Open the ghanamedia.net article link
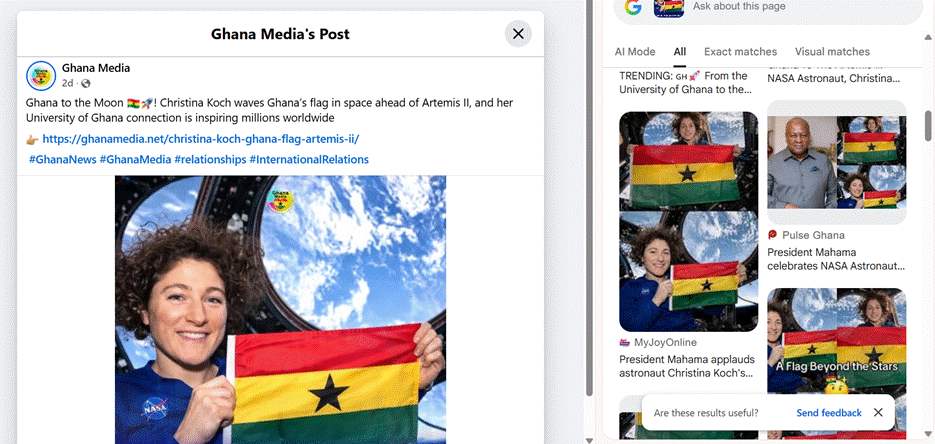 pyautogui.click(x=201, y=139)
